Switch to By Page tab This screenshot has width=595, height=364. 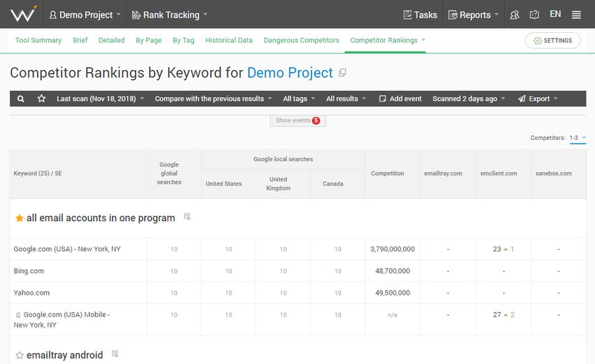coord(148,40)
